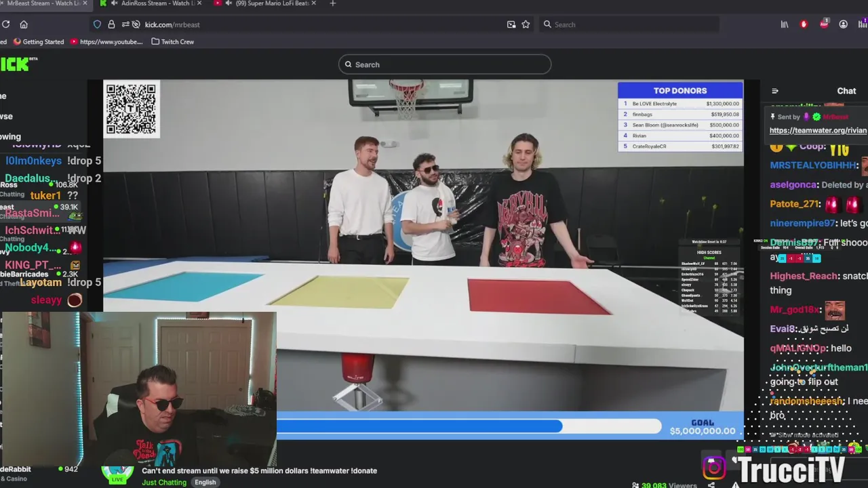Reload the page with the refresh icon
The height and width of the screenshot is (488, 868).
pyautogui.click(x=5, y=24)
